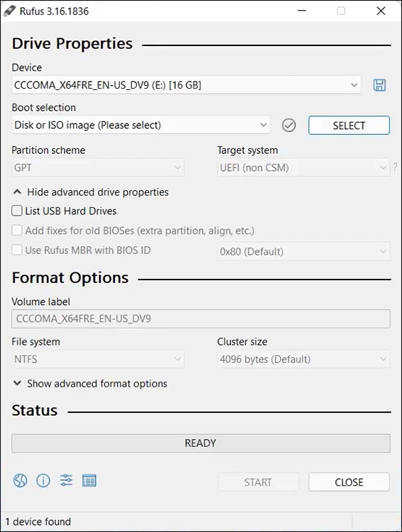This screenshot has height=532, width=402.
Task: Click the READY status progress bar
Action: pyautogui.click(x=201, y=443)
